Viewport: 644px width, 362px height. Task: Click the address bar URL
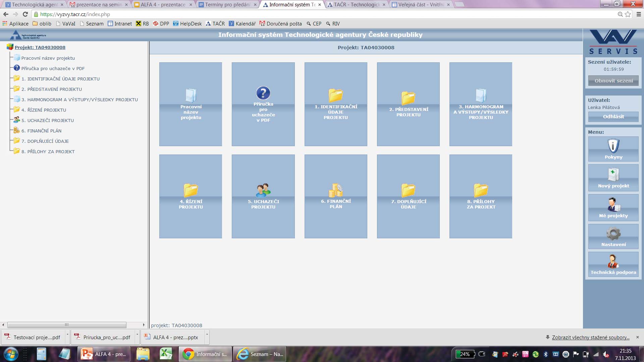coord(75,14)
